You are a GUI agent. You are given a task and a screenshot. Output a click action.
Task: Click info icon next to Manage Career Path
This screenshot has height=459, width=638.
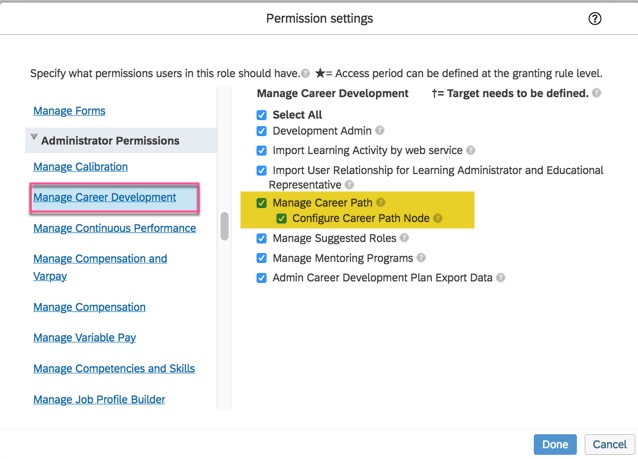[x=380, y=203]
